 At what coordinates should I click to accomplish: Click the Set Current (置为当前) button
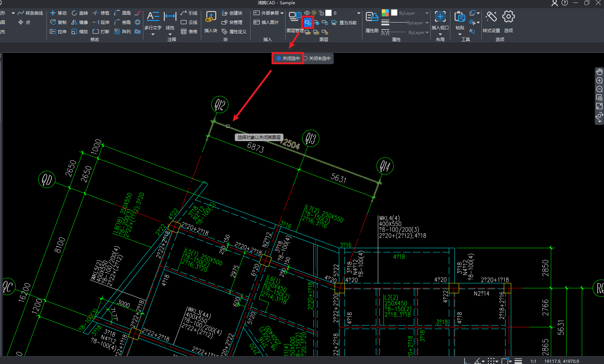[x=344, y=23]
